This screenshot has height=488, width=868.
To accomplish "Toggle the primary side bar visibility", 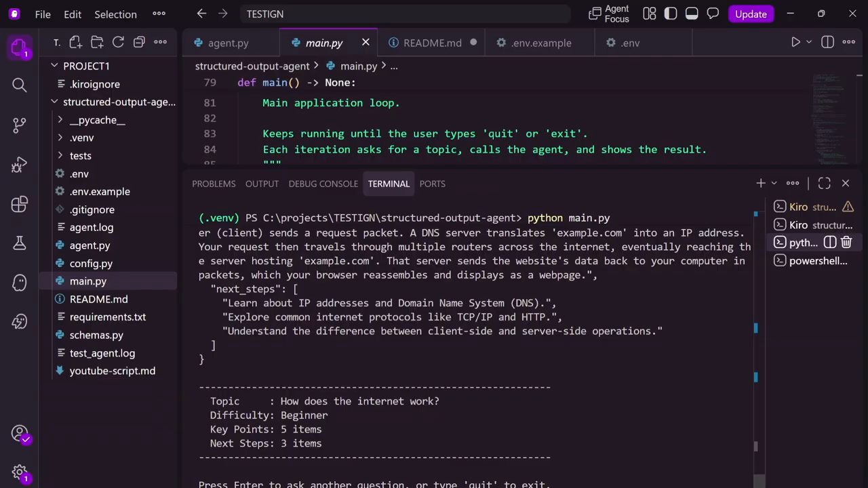I will [x=671, y=14].
